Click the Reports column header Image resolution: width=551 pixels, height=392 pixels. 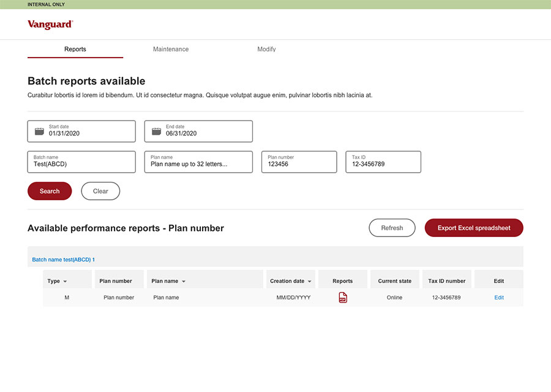pos(343,279)
